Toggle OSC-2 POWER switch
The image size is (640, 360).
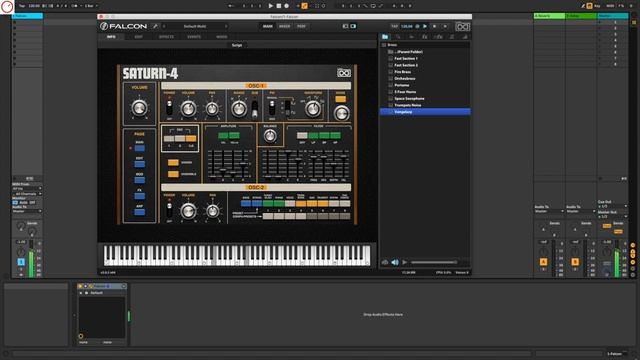169,210
